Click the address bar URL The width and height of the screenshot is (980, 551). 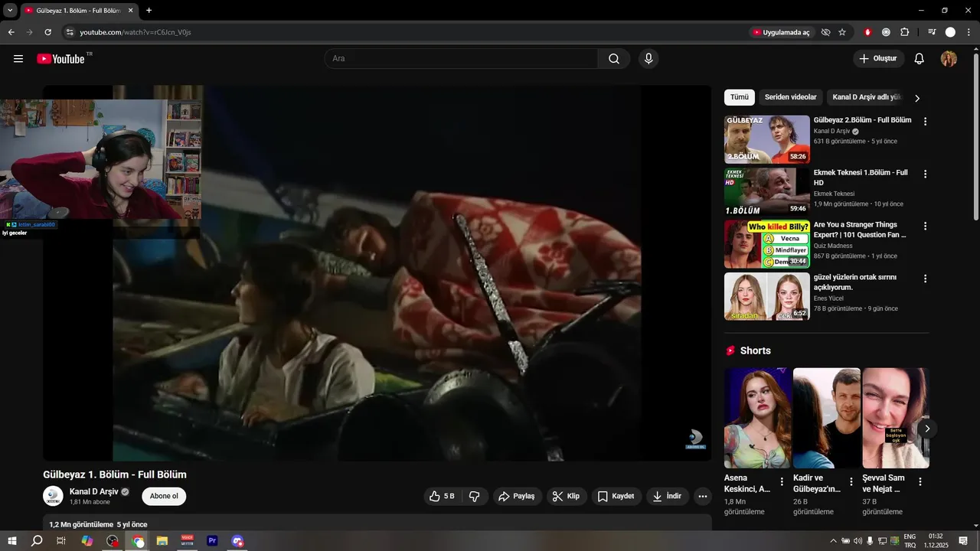tap(136, 32)
